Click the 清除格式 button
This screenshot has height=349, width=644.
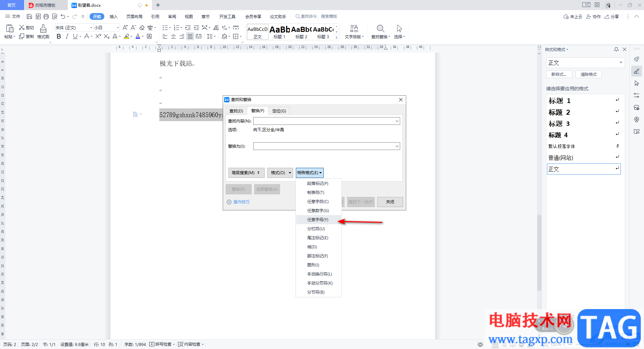pyautogui.click(x=589, y=74)
